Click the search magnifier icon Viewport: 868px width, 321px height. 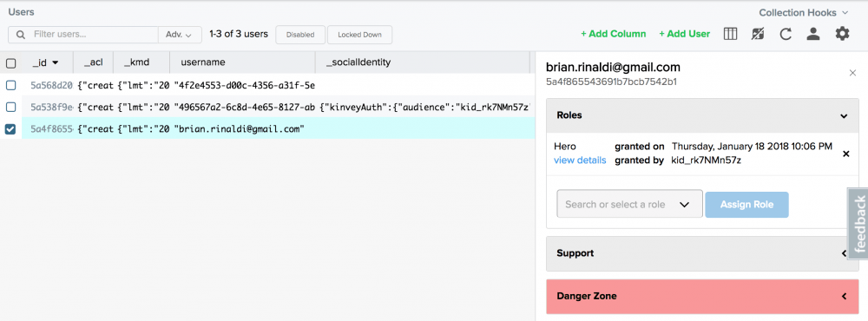21,35
